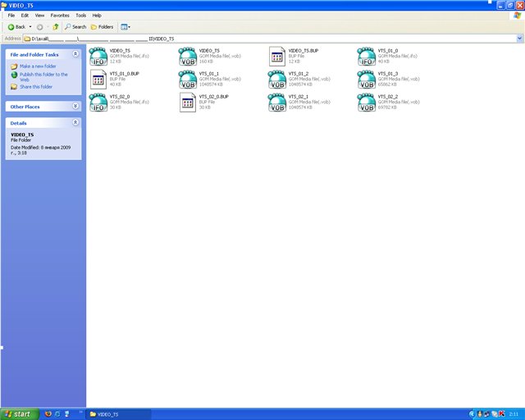Open the Search pane
The image size is (525, 420).
[75, 27]
